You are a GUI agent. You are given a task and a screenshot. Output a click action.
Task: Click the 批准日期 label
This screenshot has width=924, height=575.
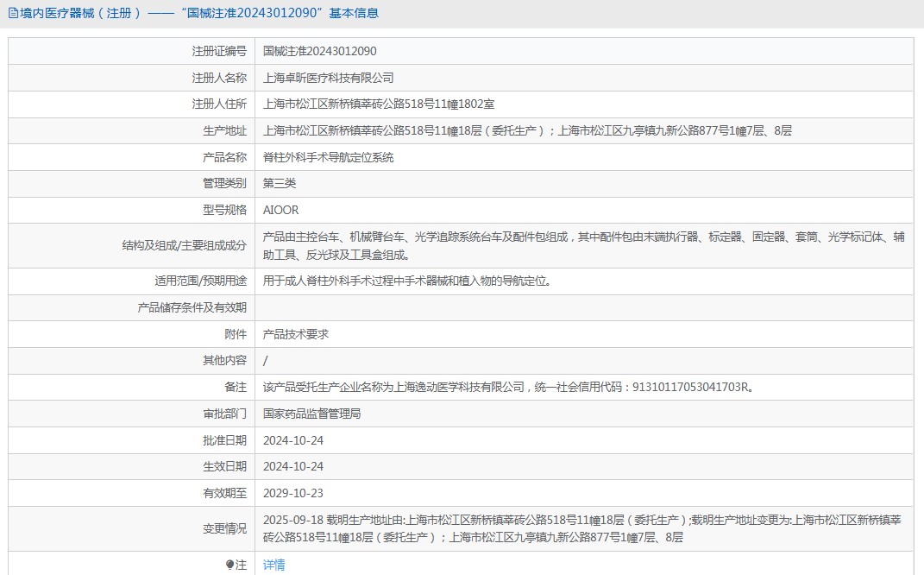pyautogui.click(x=224, y=440)
